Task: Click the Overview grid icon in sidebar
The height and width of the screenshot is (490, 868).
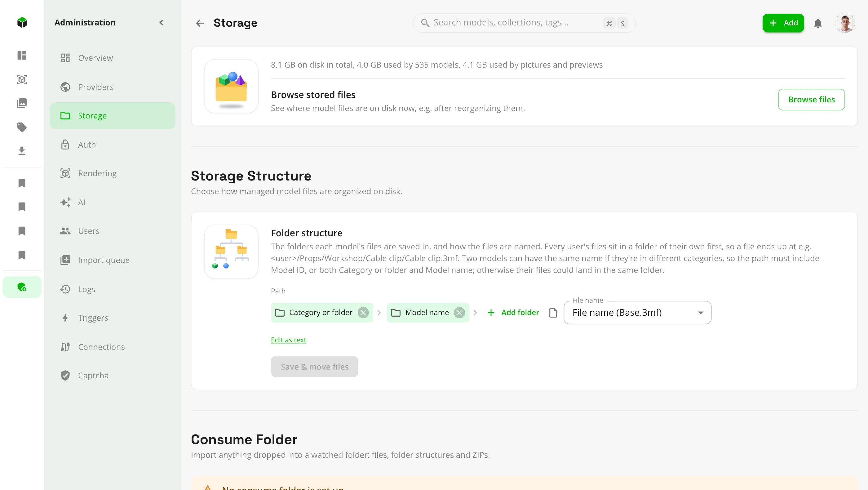Action: [65, 58]
